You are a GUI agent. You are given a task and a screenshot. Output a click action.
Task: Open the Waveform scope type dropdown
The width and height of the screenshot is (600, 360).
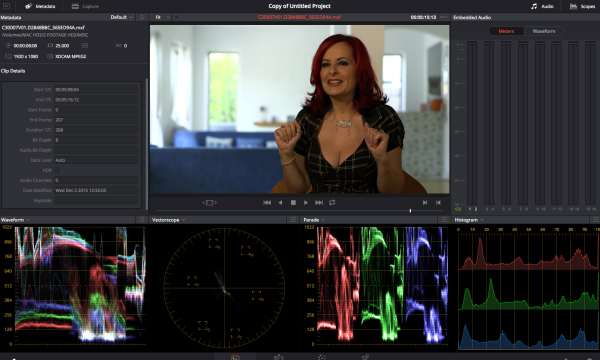point(15,220)
